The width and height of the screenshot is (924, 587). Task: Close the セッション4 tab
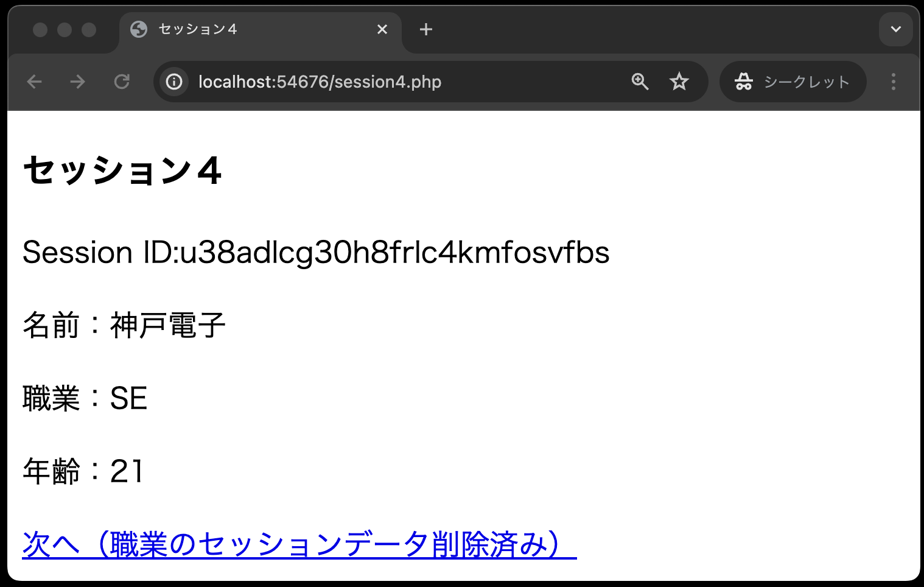(382, 29)
